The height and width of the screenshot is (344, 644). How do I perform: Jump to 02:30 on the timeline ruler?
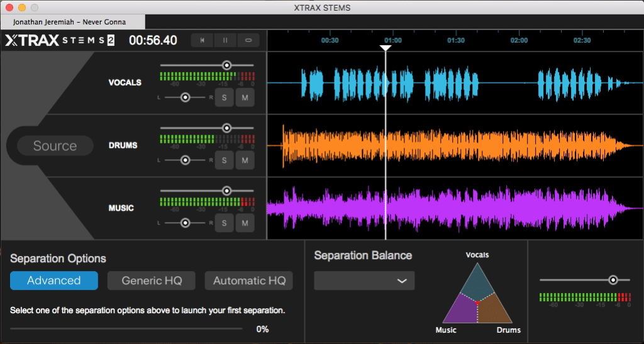click(x=582, y=40)
